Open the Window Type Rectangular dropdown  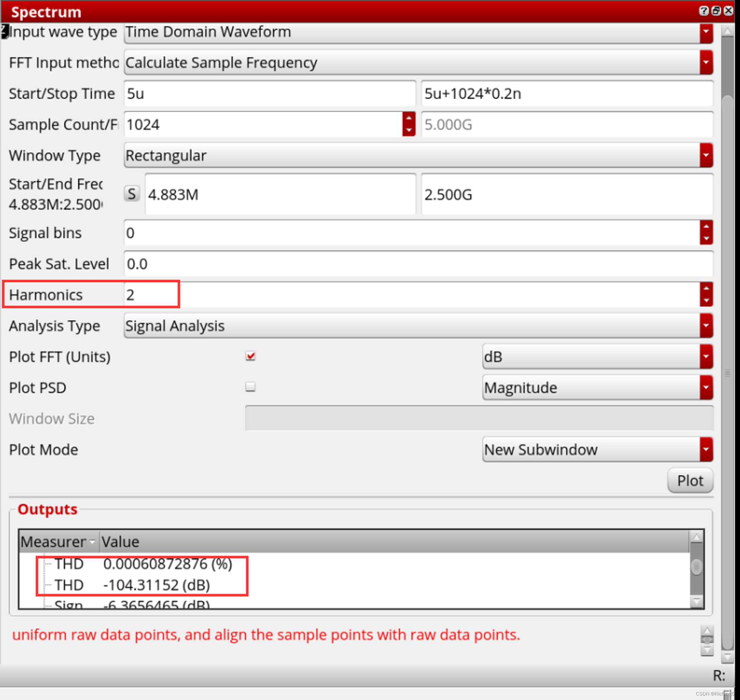pos(418,156)
